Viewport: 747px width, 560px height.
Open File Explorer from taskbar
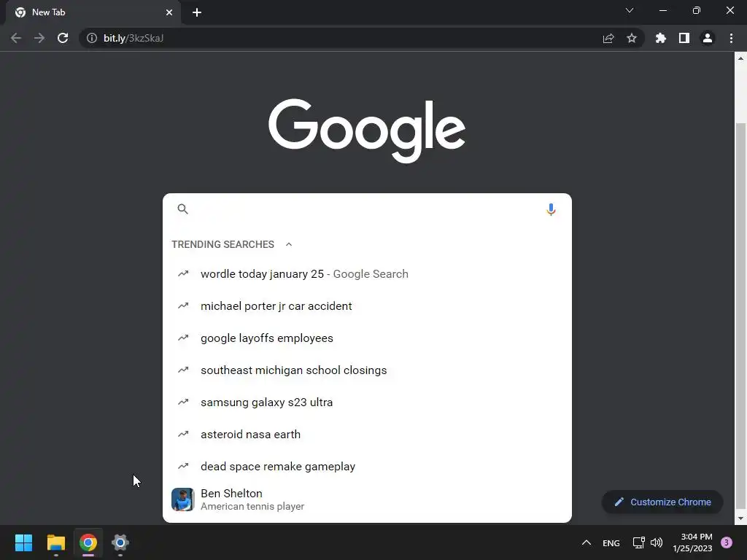[x=55, y=542]
